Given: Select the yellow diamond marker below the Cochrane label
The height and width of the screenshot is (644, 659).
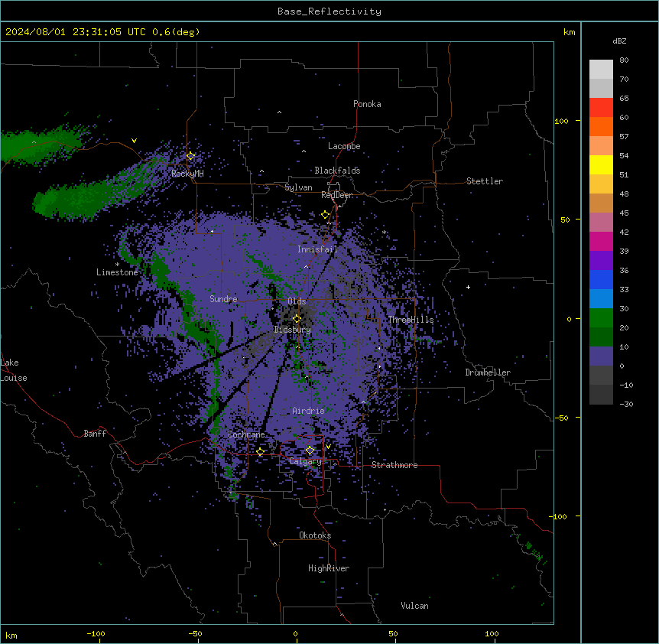Looking at the screenshot, I should pos(260,452).
